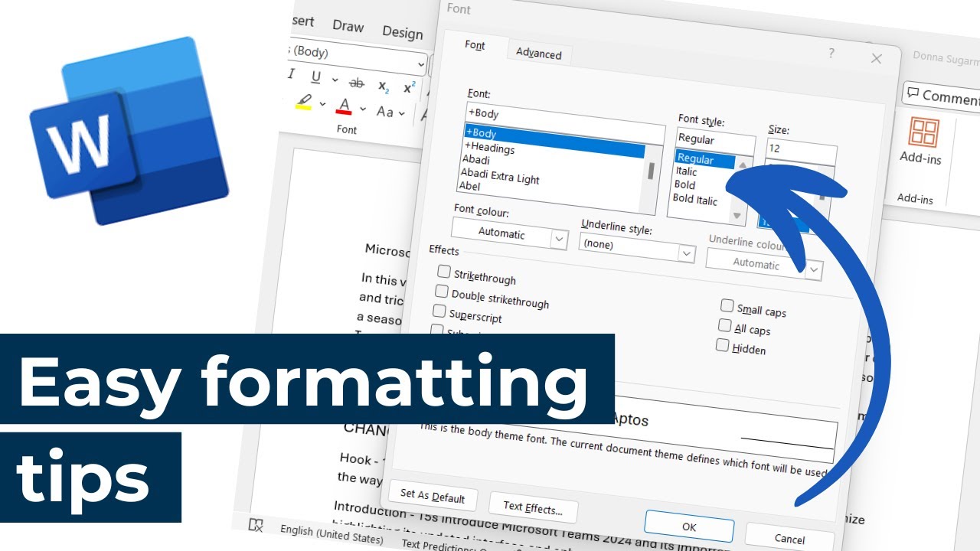
Task: Open the Advanced tab in Font dialog
Action: tap(538, 54)
